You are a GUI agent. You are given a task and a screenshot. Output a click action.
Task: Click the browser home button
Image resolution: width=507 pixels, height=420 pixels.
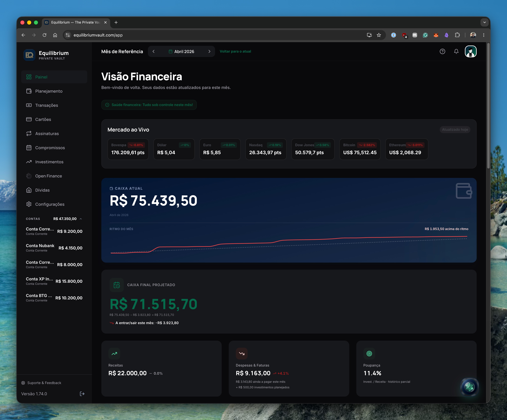tap(55, 35)
